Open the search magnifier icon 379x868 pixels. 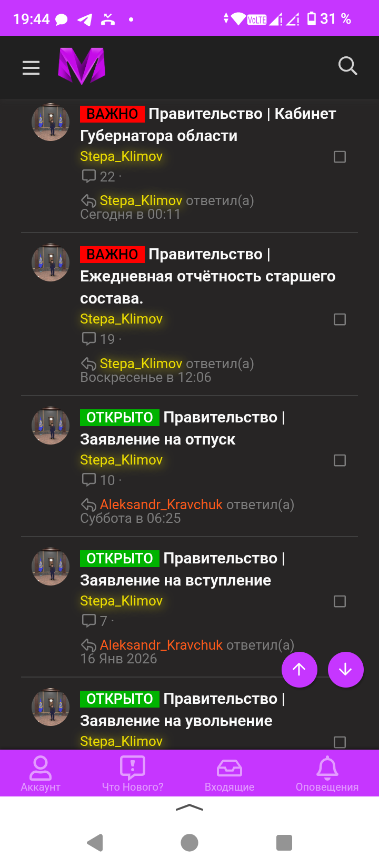(347, 66)
